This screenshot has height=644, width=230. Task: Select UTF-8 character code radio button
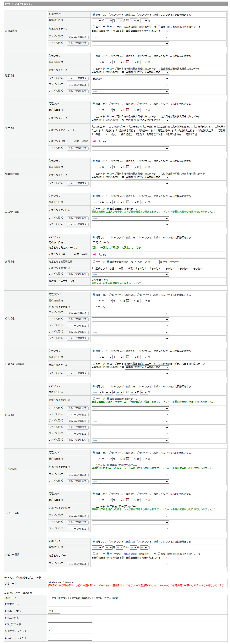pos(64,582)
